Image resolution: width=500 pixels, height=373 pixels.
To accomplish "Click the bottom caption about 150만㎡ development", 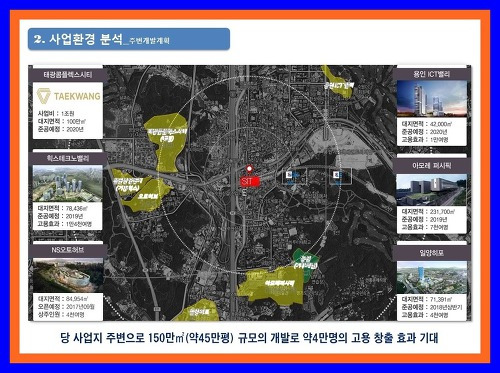I will pos(249,338).
